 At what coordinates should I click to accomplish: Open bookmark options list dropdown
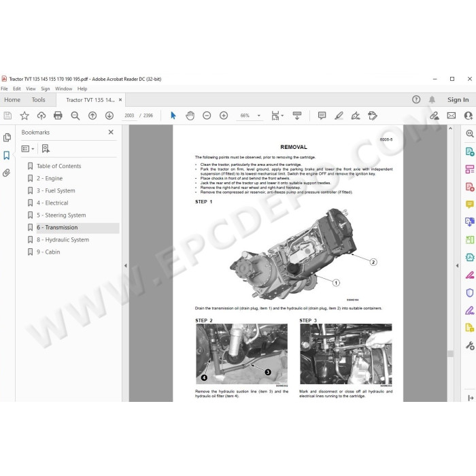click(x=28, y=149)
